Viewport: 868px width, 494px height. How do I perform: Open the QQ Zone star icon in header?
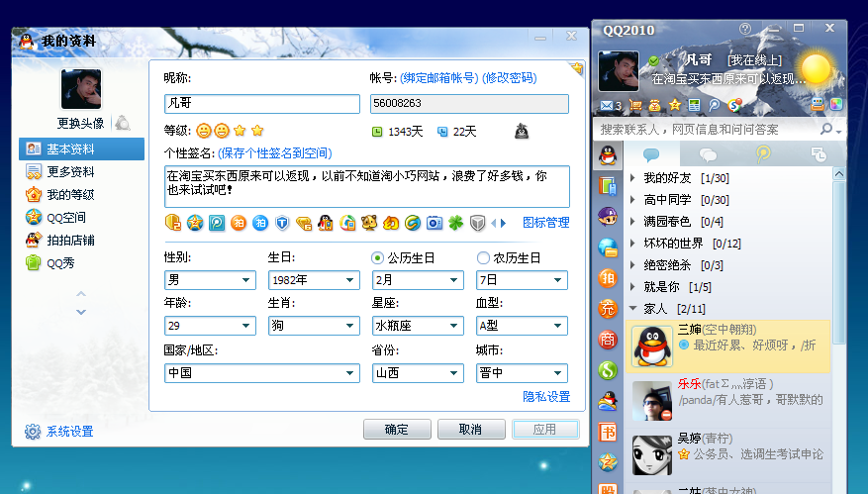point(674,105)
